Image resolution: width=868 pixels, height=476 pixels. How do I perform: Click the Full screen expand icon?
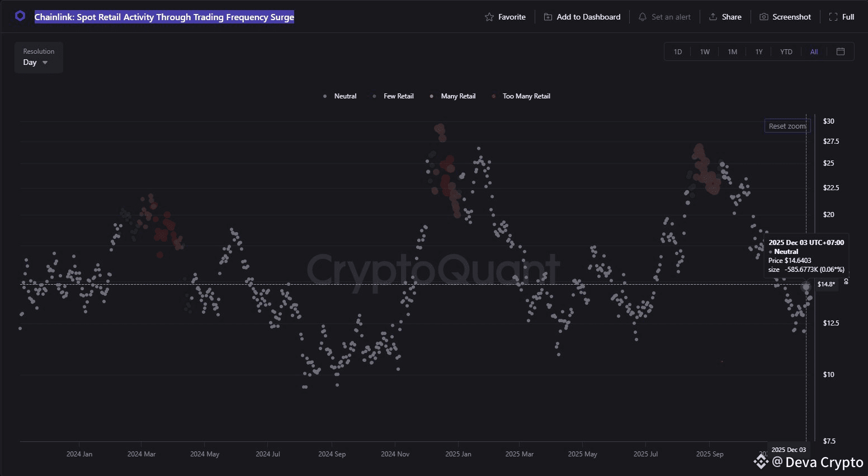pos(833,17)
